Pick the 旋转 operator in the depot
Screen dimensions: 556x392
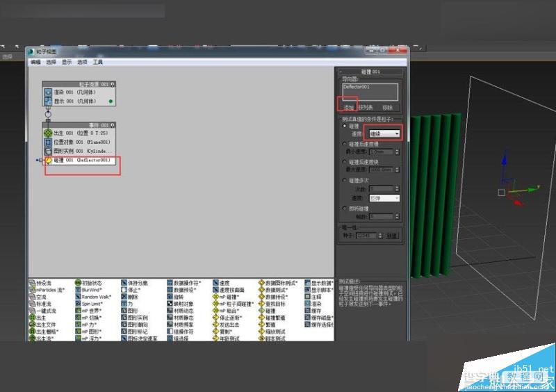[176, 297]
